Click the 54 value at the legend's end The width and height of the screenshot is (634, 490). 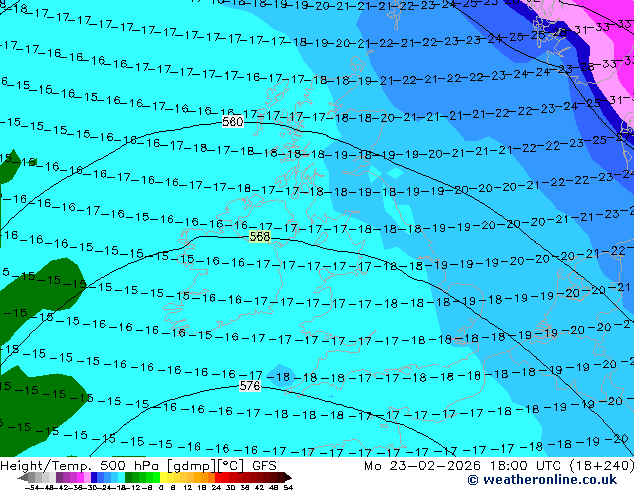(288, 487)
